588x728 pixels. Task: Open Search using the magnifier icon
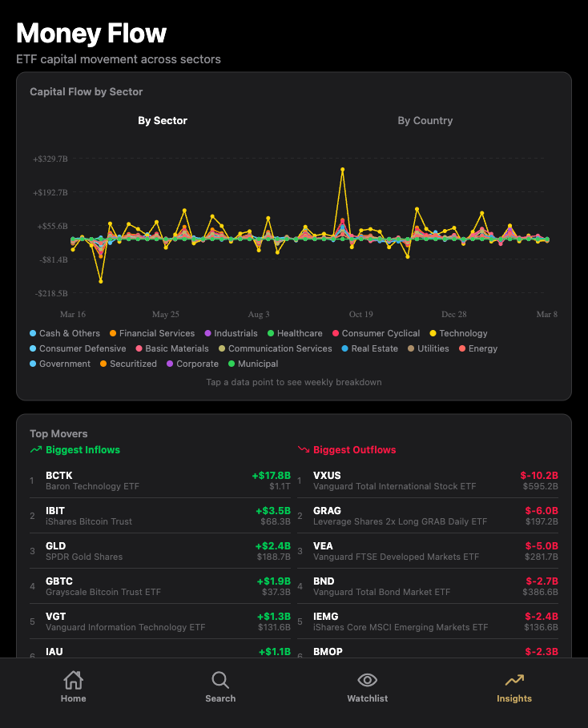(220, 686)
